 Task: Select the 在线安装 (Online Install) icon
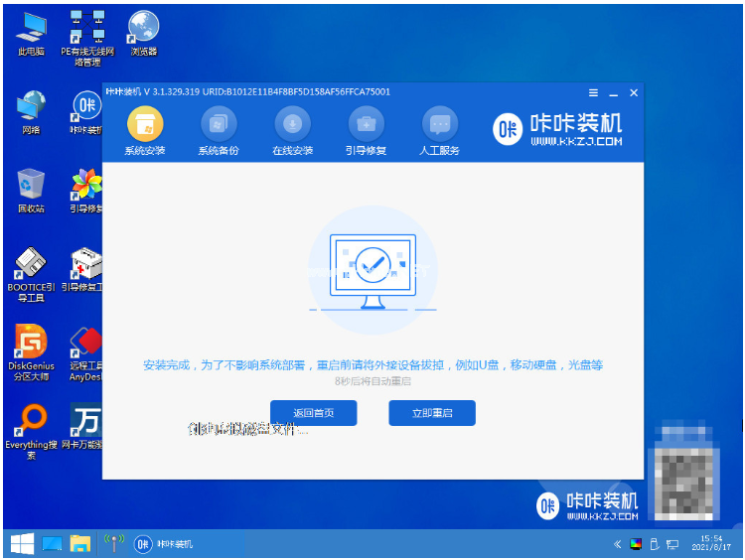293,131
